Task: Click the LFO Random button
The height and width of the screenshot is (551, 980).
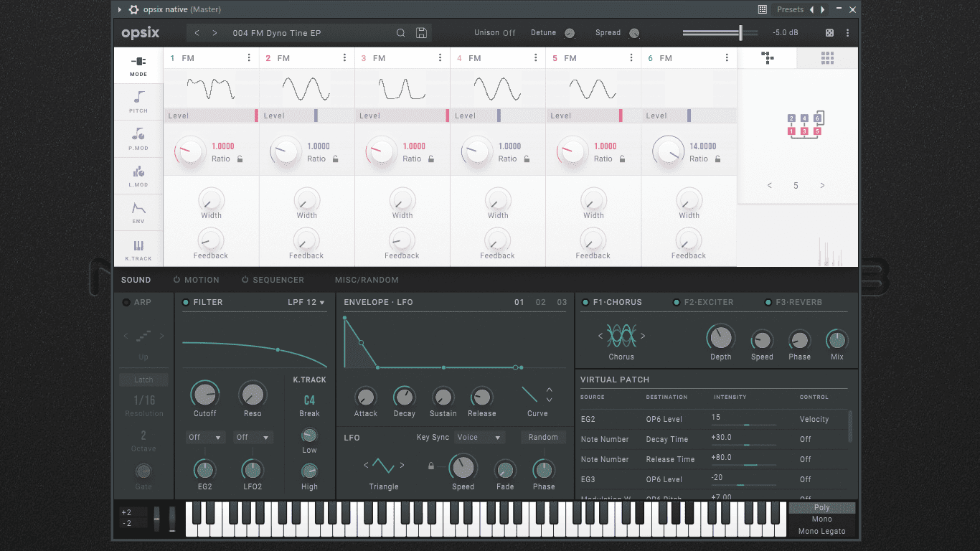Action: point(543,437)
